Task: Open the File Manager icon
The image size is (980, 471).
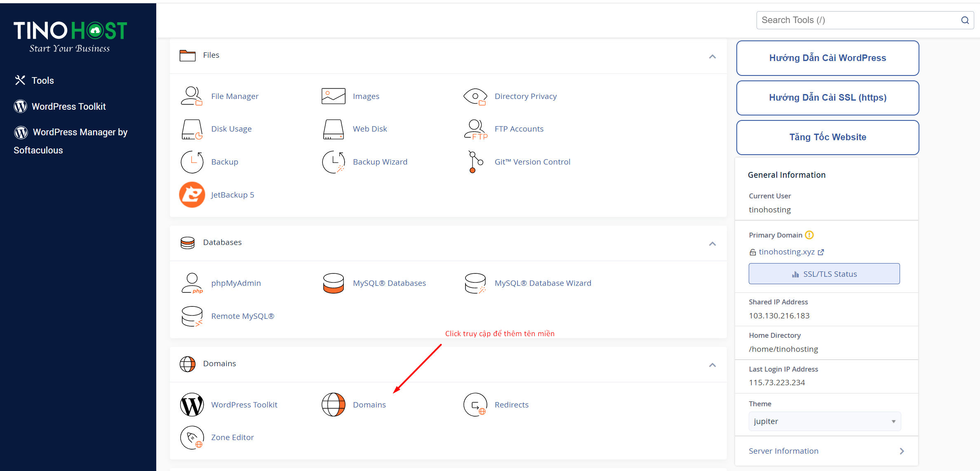Action: 192,96
